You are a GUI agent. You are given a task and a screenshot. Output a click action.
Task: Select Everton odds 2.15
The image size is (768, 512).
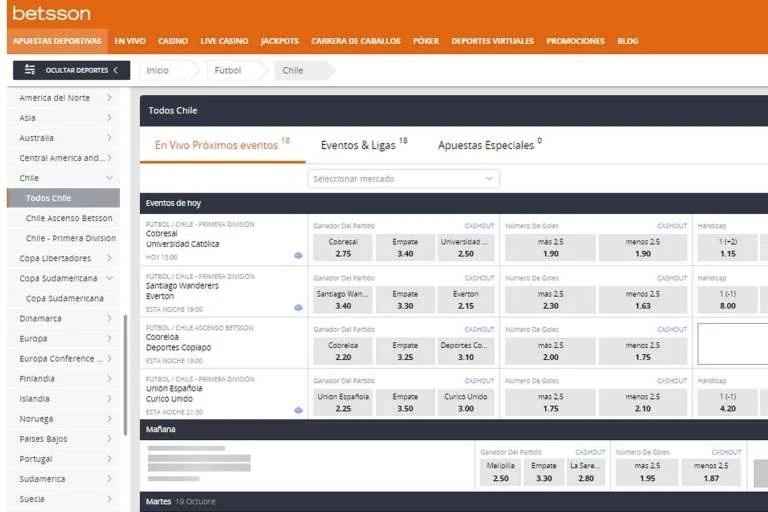[466, 300]
